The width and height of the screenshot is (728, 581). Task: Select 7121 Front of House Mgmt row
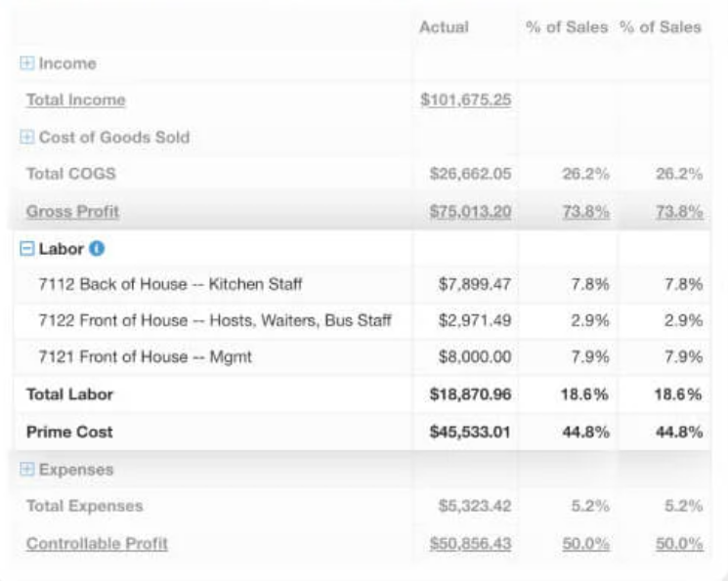tap(145, 357)
